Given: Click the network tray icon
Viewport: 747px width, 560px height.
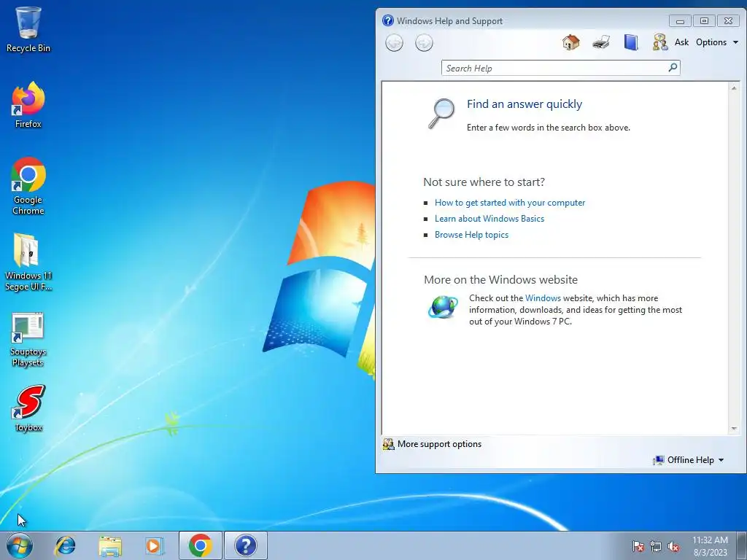Looking at the screenshot, I should point(656,547).
